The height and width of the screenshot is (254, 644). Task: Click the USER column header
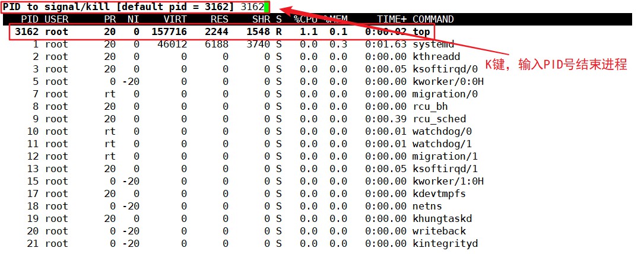tap(56, 19)
